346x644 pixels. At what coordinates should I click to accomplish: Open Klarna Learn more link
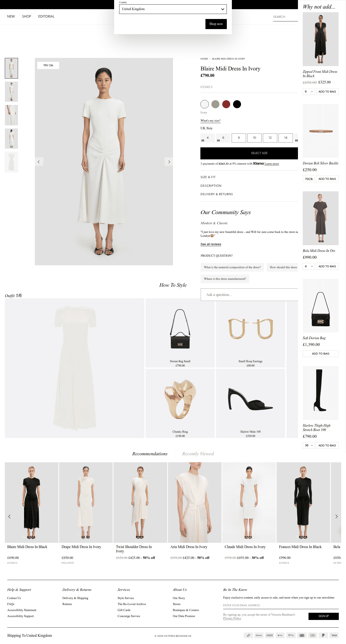[272, 164]
